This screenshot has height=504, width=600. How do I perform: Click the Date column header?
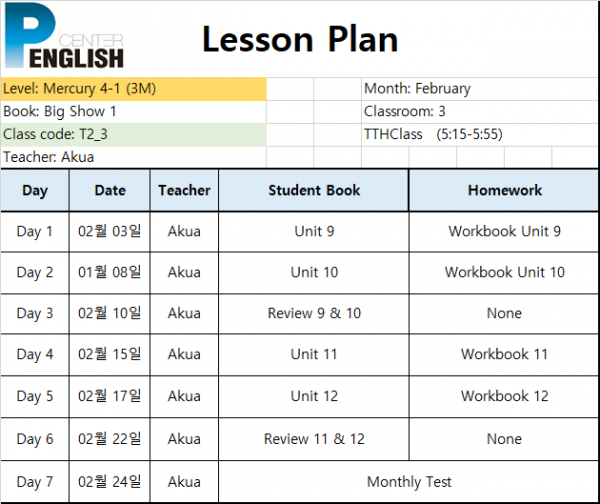[110, 190]
